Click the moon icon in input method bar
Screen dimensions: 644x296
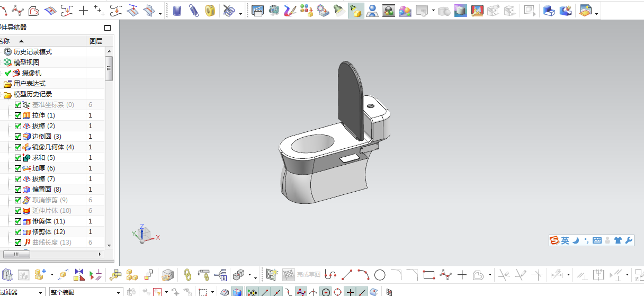(576, 240)
